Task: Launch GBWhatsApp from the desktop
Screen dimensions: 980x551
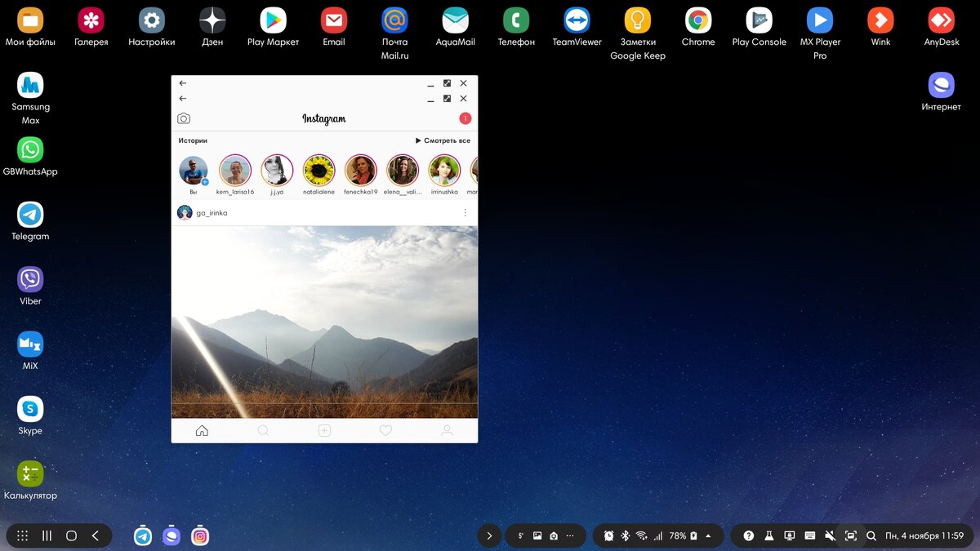Action: [29, 151]
